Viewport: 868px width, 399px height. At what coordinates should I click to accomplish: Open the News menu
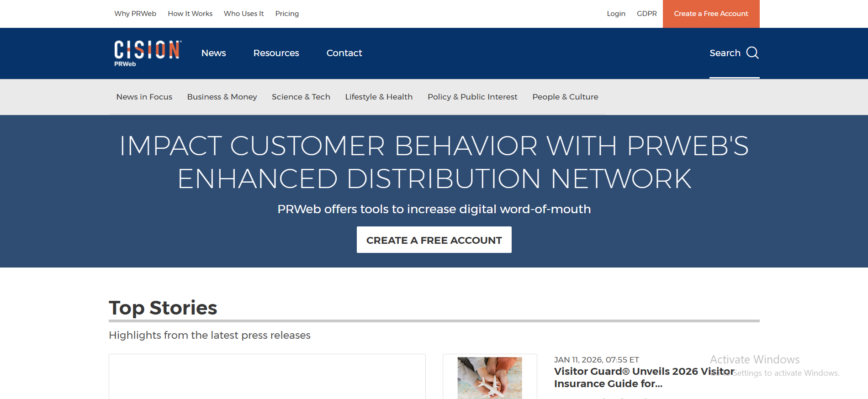214,53
